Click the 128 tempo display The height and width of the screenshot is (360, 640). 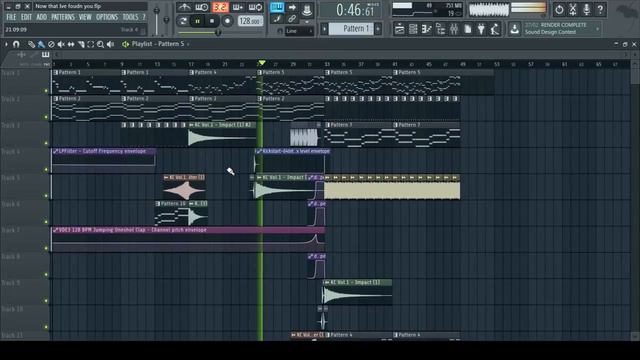point(250,21)
